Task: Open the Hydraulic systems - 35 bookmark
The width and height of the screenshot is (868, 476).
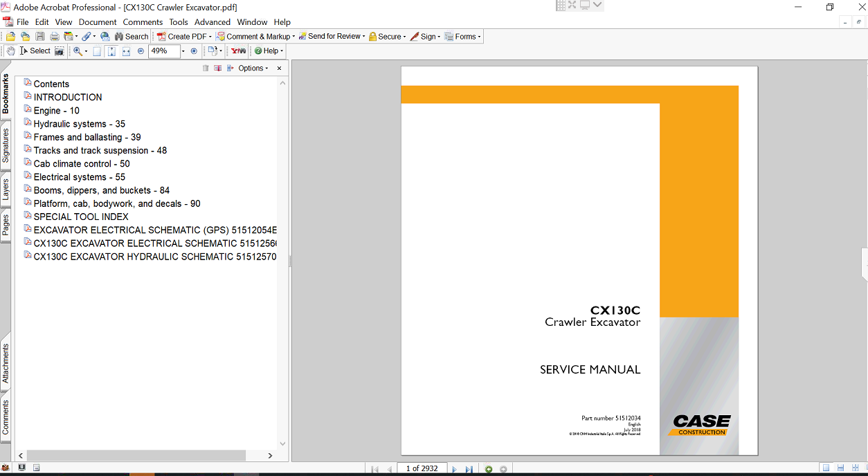Action: click(x=79, y=124)
